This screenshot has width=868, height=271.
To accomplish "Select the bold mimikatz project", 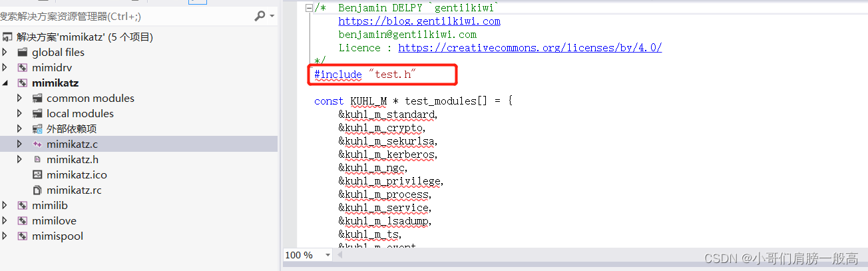I will 55,83.
